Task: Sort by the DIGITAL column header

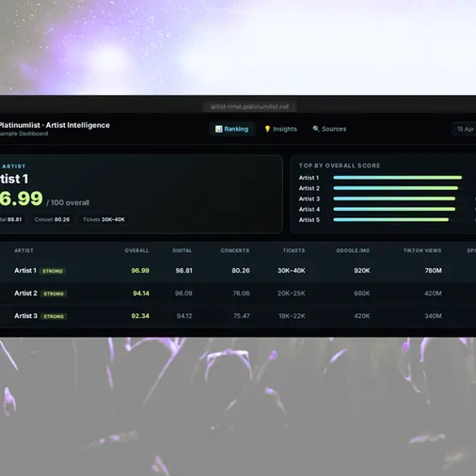Action: click(182, 250)
